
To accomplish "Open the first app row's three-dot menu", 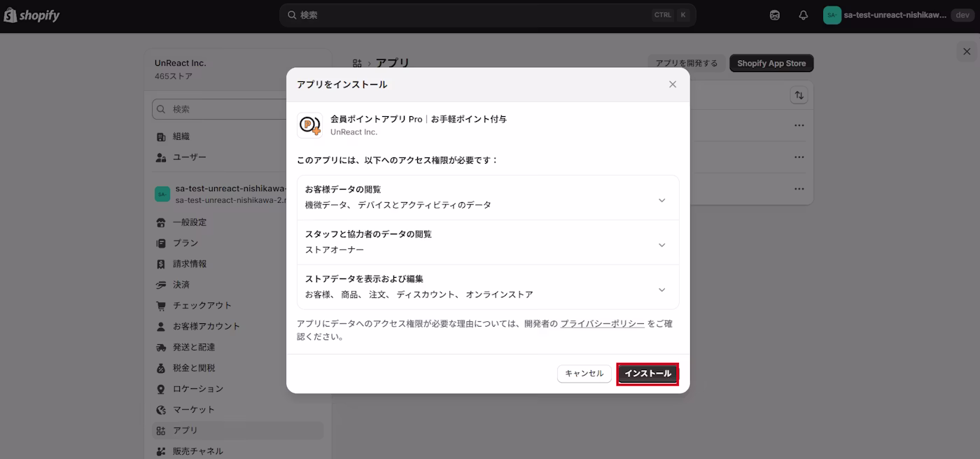I will tap(799, 125).
